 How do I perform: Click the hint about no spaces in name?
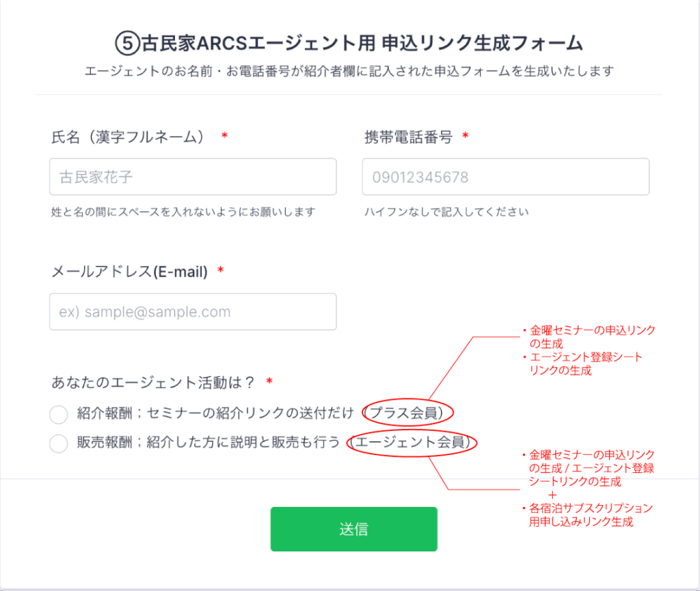coord(183,212)
